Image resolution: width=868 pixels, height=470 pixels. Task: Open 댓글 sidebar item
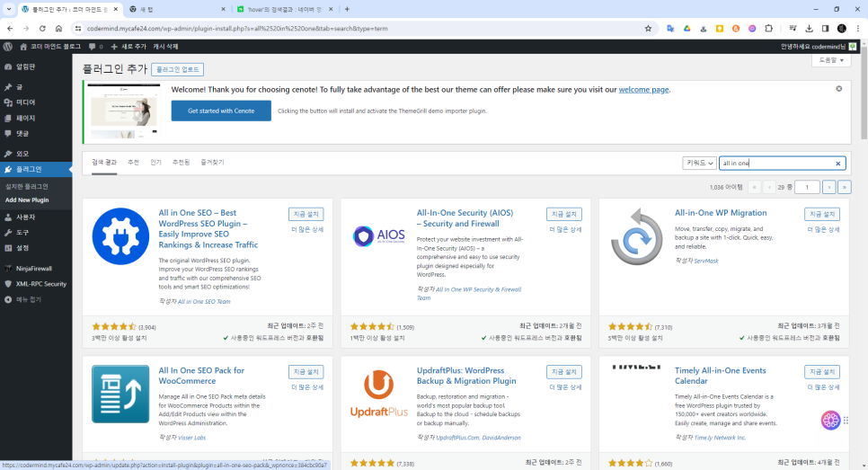36,133
